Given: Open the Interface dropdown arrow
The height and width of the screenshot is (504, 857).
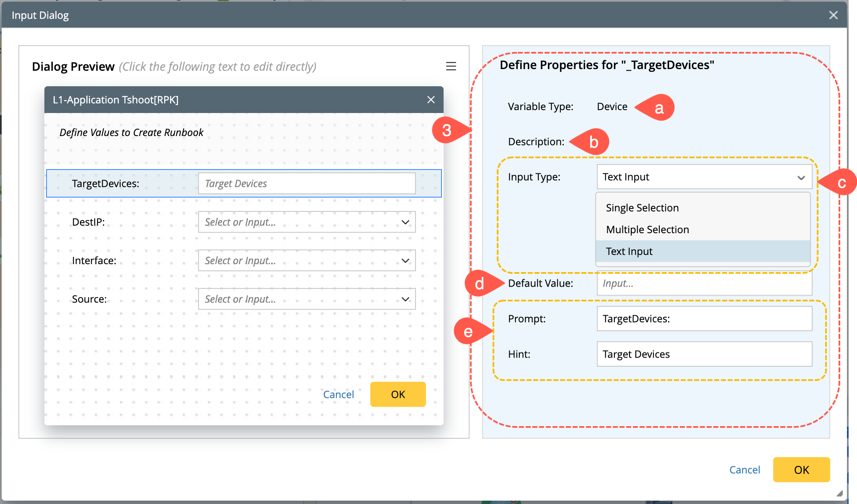Looking at the screenshot, I should tap(405, 261).
